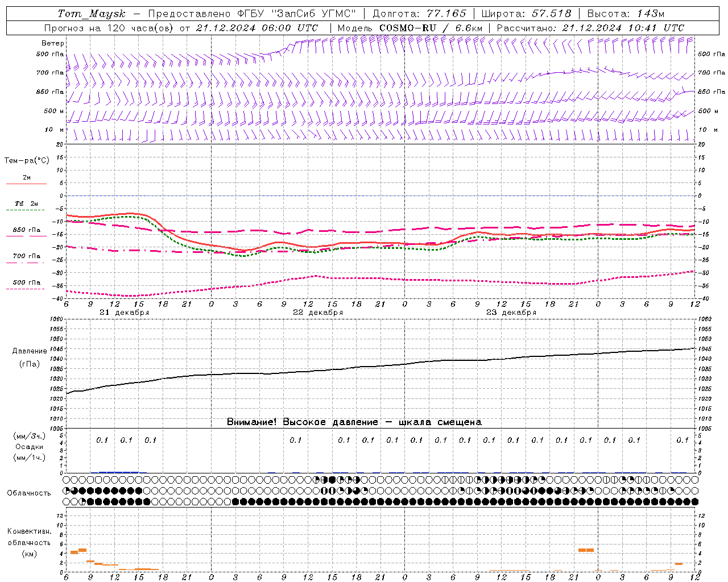Select the 'Модель COSMO-RU / 6.6км' model label
The image size is (728, 582).
tap(409, 28)
